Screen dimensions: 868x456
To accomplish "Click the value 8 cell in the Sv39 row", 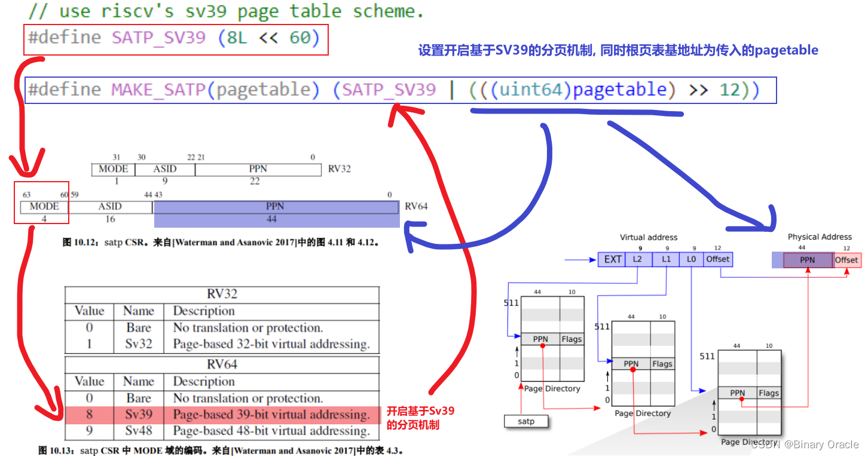I will (x=89, y=415).
